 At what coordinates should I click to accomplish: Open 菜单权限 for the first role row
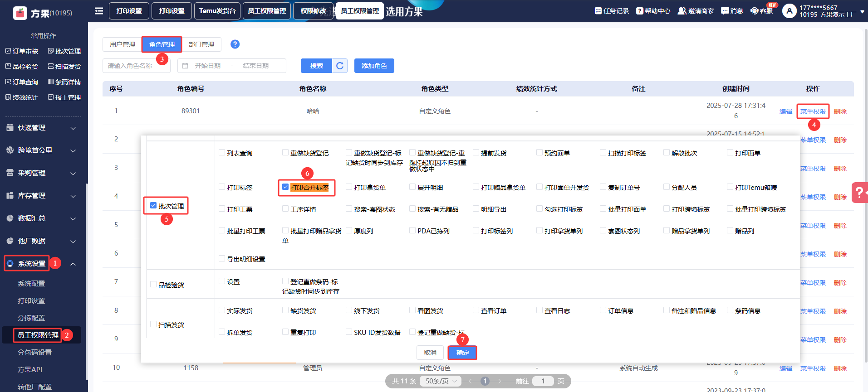pyautogui.click(x=813, y=111)
